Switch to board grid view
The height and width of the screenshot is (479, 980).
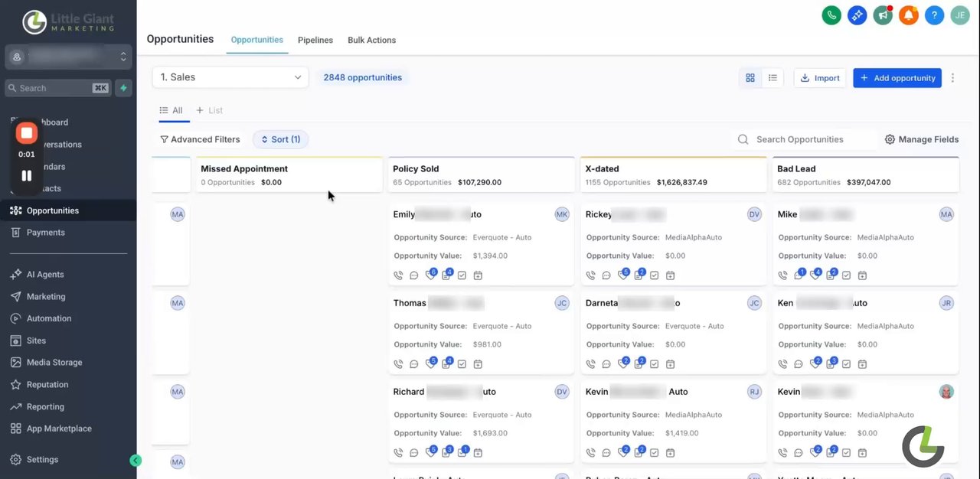[750, 78]
